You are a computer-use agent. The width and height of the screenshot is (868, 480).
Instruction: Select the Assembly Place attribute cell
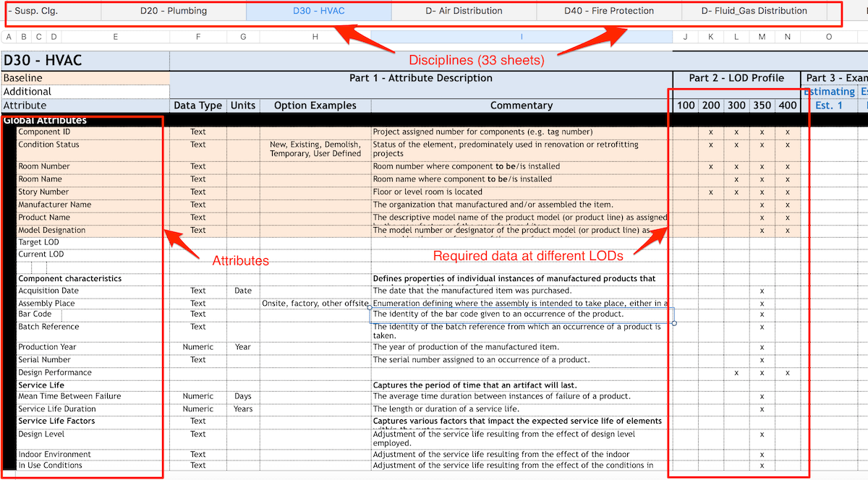93,304
